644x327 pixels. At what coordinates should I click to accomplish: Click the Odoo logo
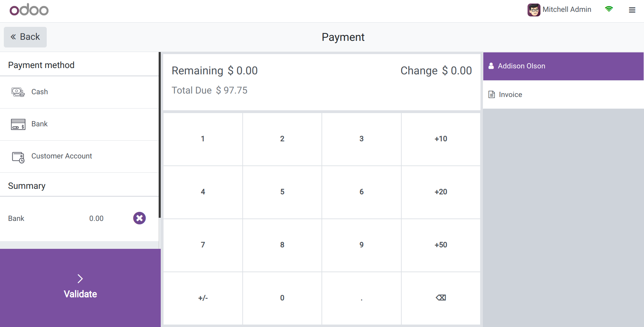coord(29,10)
